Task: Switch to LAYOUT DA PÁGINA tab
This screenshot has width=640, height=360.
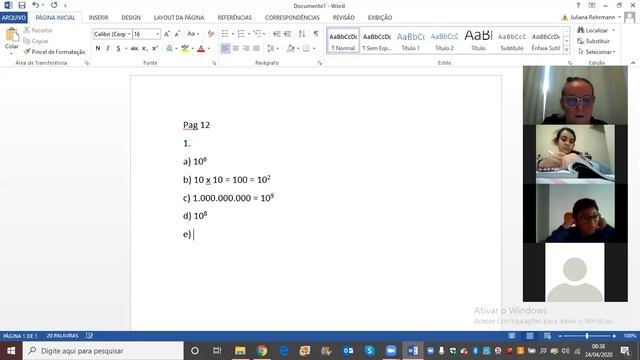Action: [179, 18]
